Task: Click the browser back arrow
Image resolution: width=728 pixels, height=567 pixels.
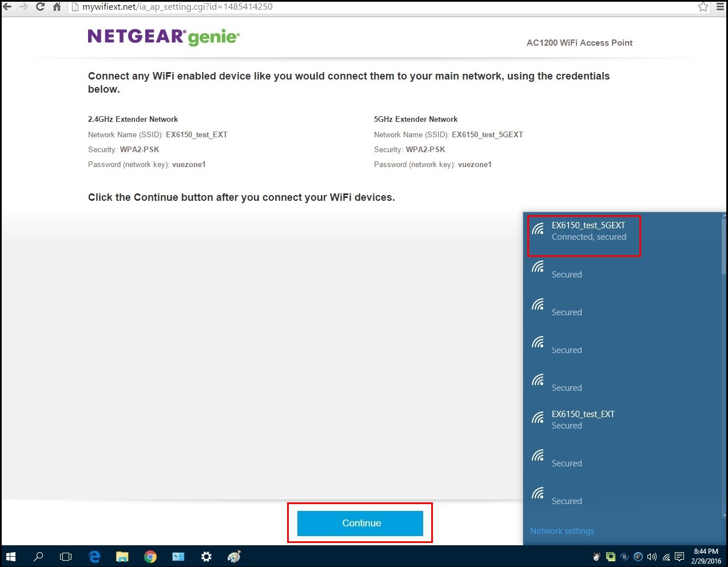Action: click(x=7, y=7)
